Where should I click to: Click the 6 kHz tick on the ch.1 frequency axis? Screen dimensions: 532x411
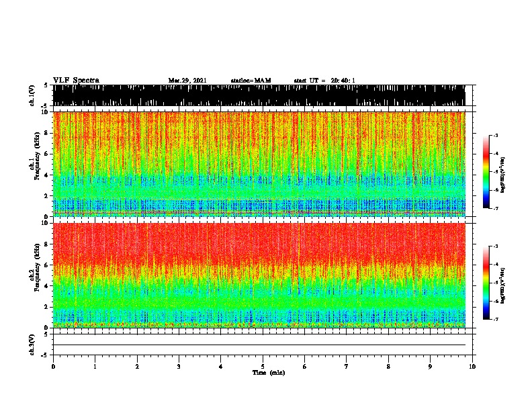[x=47, y=154]
